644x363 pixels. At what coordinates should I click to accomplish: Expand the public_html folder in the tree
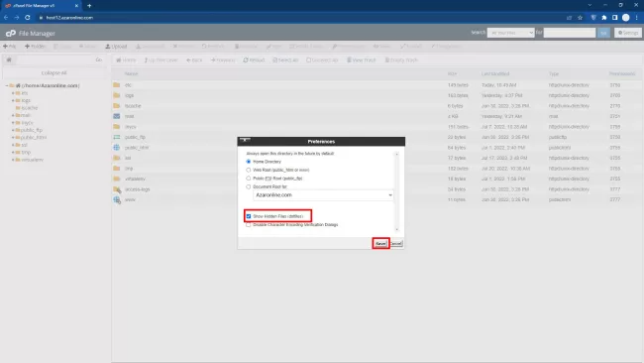(x=13, y=138)
